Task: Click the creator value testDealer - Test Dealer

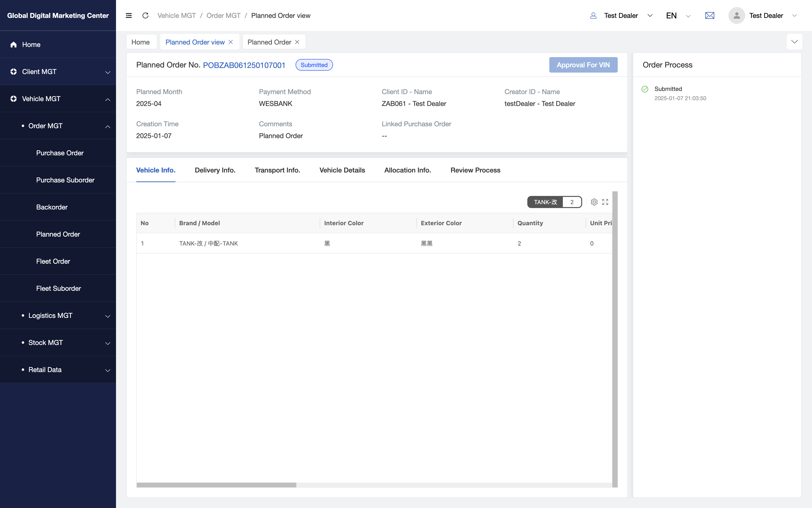Action: click(x=540, y=104)
